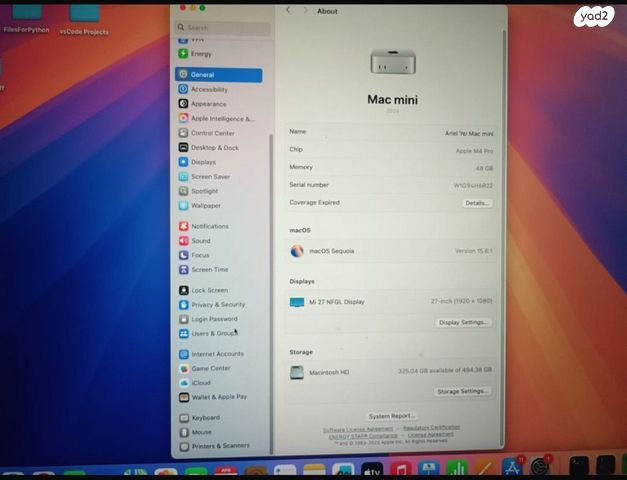Open Control Center settings
Viewport: 627px width, 480px height.
click(x=207, y=133)
